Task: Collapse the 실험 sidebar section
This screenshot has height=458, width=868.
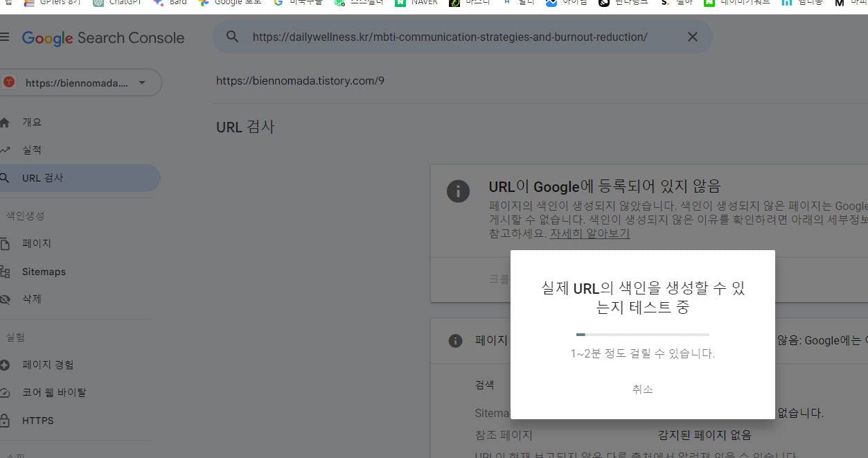Action: (15, 337)
